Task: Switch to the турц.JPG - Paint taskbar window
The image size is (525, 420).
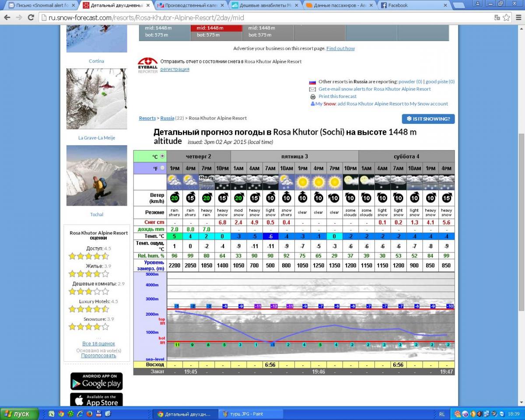Action: 250,414
